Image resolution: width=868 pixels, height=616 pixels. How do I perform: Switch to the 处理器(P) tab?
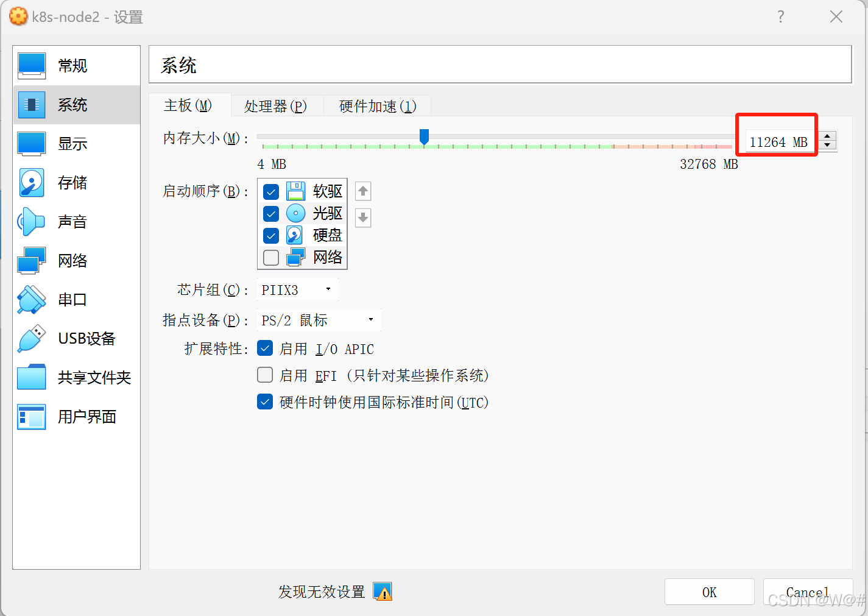tap(276, 107)
